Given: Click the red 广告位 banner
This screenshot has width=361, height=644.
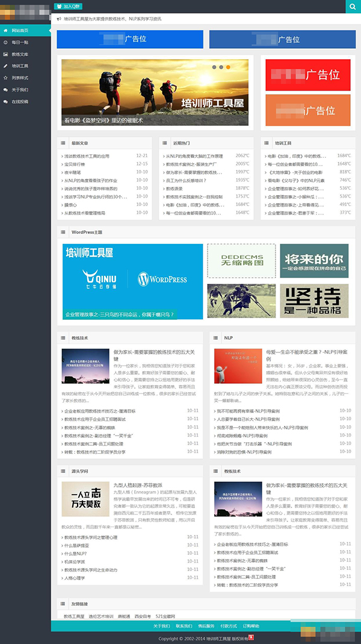Looking at the screenshot, I should tap(307, 75).
